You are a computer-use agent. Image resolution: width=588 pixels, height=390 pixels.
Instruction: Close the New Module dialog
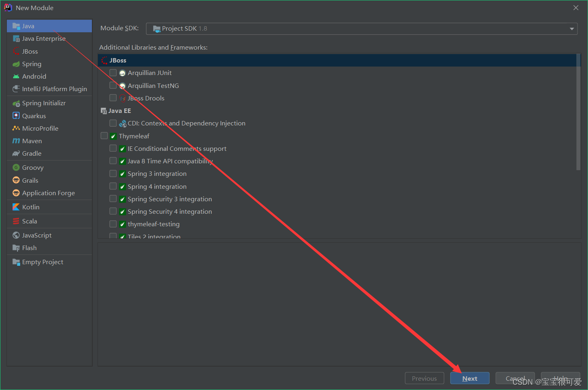click(x=576, y=8)
